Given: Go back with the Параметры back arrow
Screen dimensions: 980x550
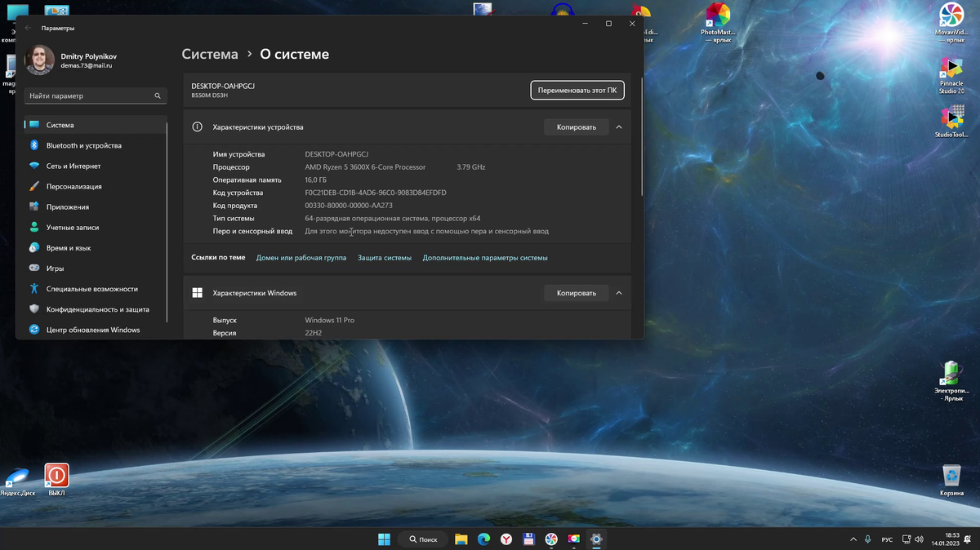Looking at the screenshot, I should (28, 28).
